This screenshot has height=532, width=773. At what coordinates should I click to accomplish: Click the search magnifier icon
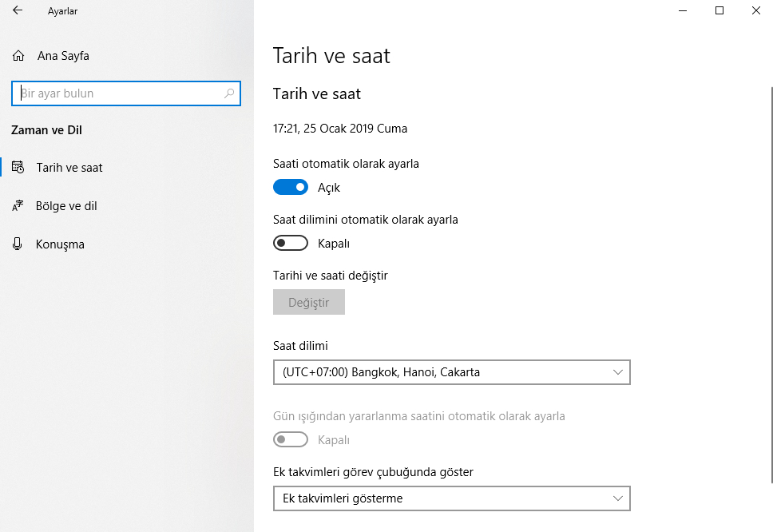(229, 93)
